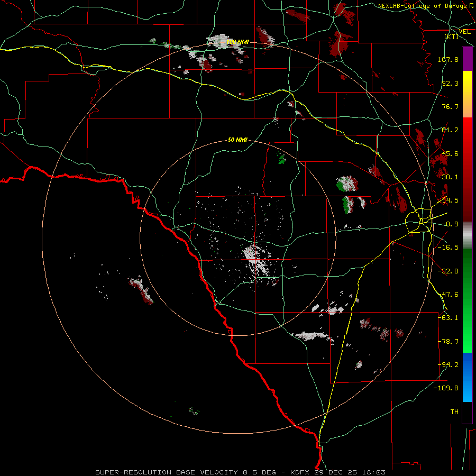
Task: Select the 92.3 velocity scale value
Action: click(450, 83)
